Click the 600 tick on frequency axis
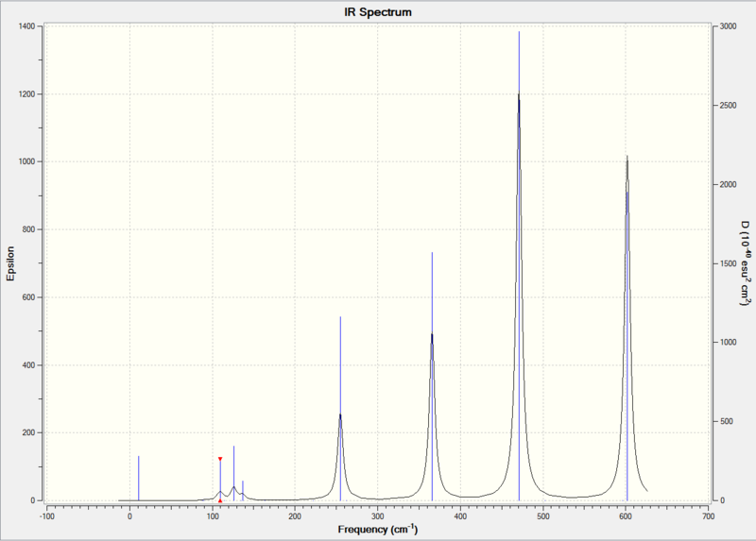The width and height of the screenshot is (756, 541). [626, 516]
